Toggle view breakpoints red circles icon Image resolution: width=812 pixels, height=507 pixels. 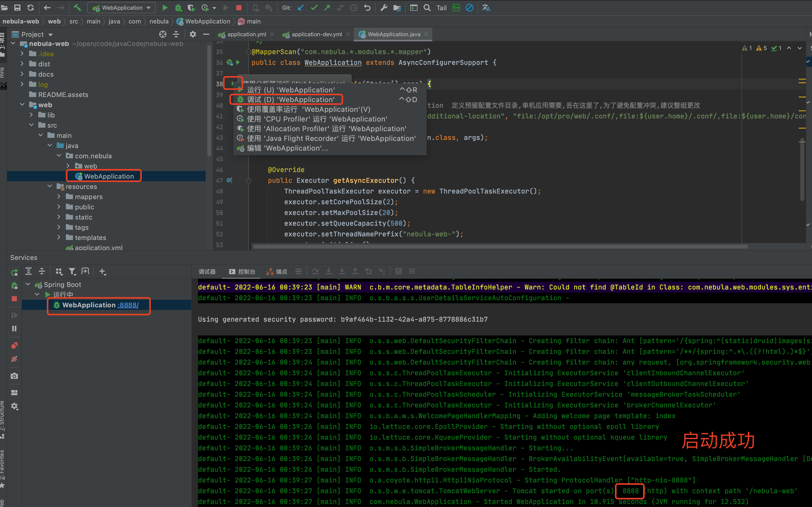click(14, 345)
